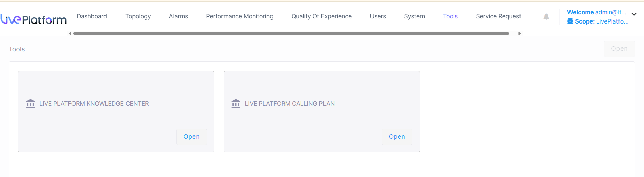Open Performance Monitoring menu

[240, 16]
